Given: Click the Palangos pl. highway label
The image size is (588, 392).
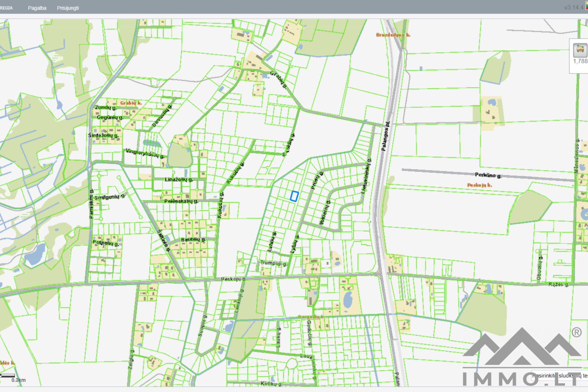Looking at the screenshot, I should coord(386,136).
